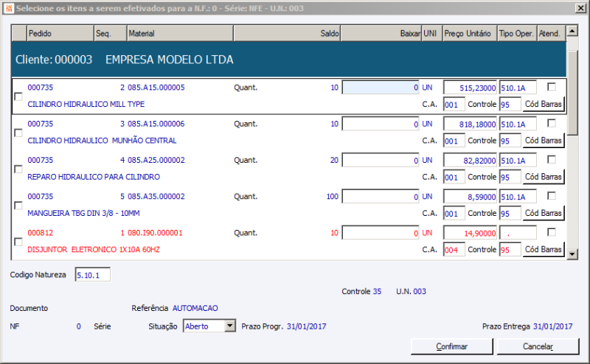590x364 pixels.
Task: Toggle Atend. checkbox for material 085.A15.000005
Action: 552,87
